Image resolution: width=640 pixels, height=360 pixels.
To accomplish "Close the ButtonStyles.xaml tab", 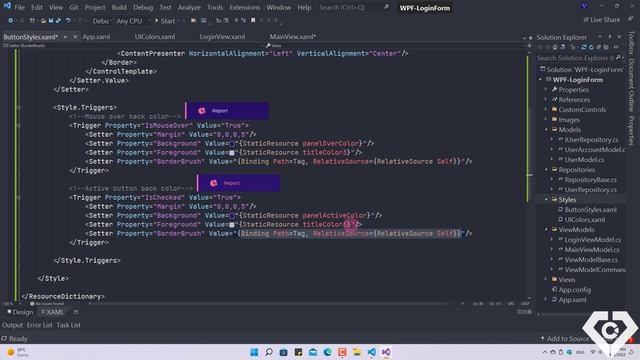I will coord(75,37).
